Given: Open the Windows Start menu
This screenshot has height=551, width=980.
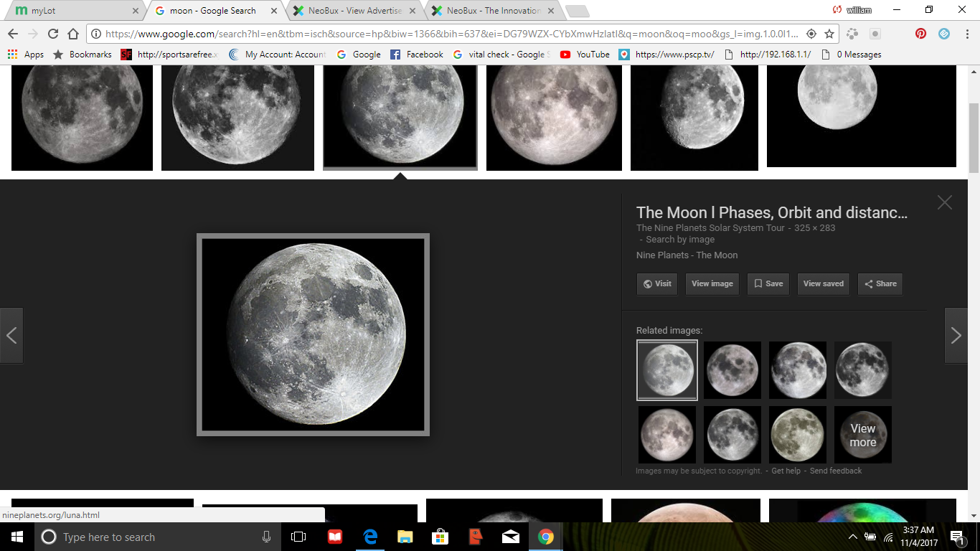Looking at the screenshot, I should [17, 537].
